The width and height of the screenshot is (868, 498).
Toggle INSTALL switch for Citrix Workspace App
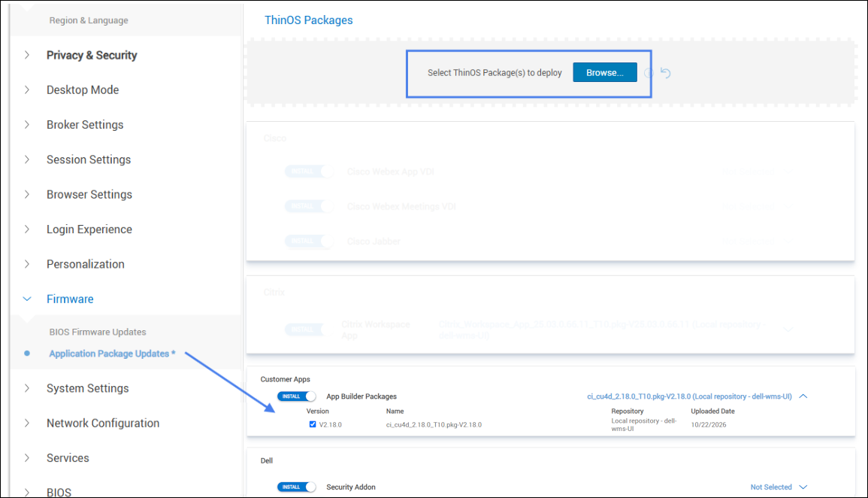(305, 329)
